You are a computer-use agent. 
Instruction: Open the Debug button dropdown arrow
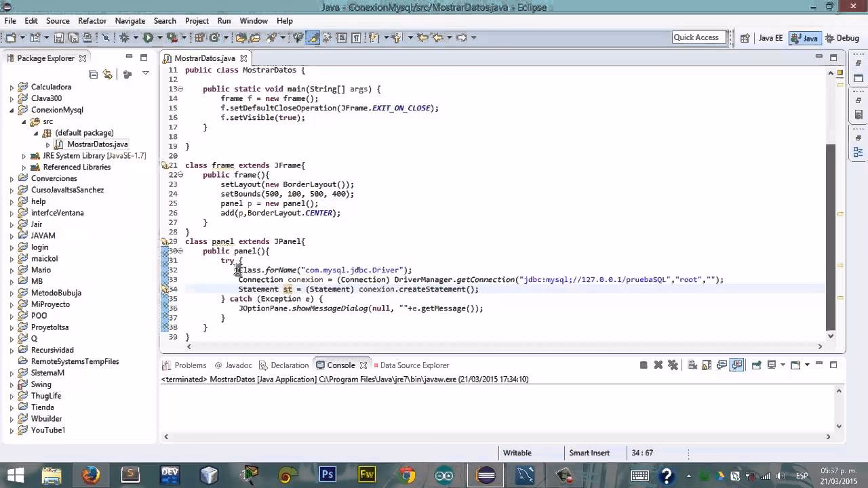click(x=135, y=37)
